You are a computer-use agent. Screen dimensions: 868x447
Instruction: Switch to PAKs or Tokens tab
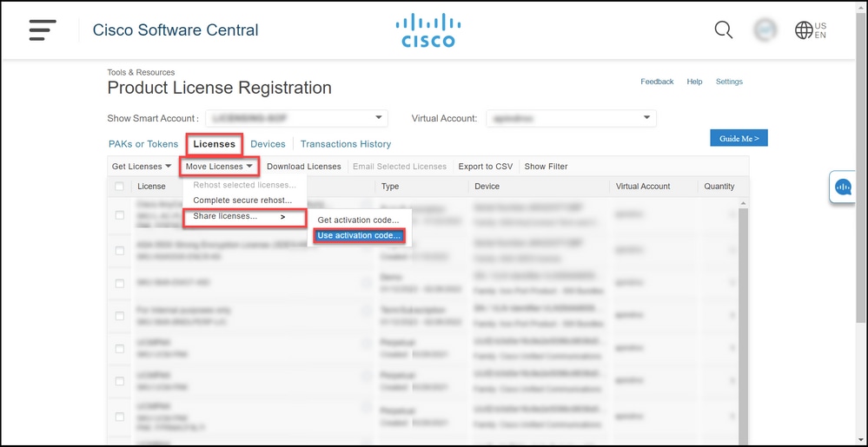[x=143, y=144]
